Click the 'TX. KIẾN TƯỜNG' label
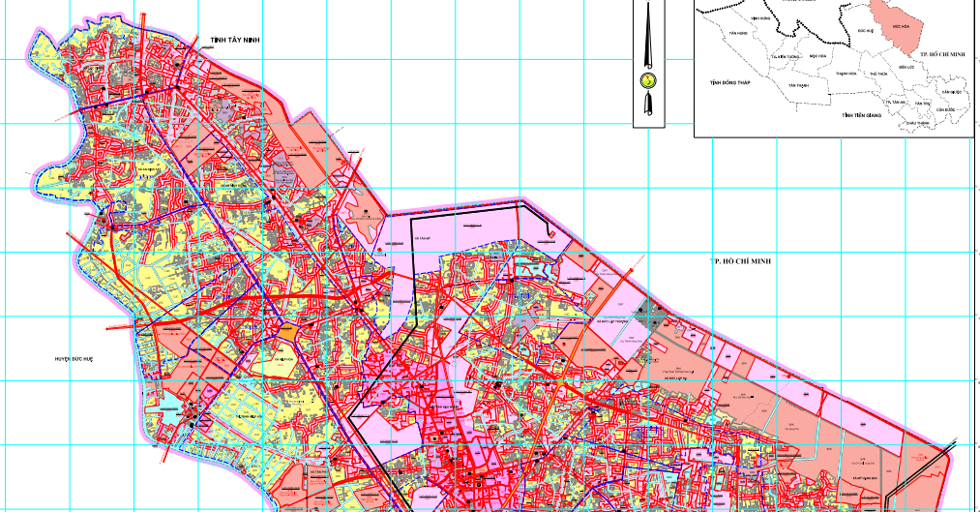 tap(785, 57)
